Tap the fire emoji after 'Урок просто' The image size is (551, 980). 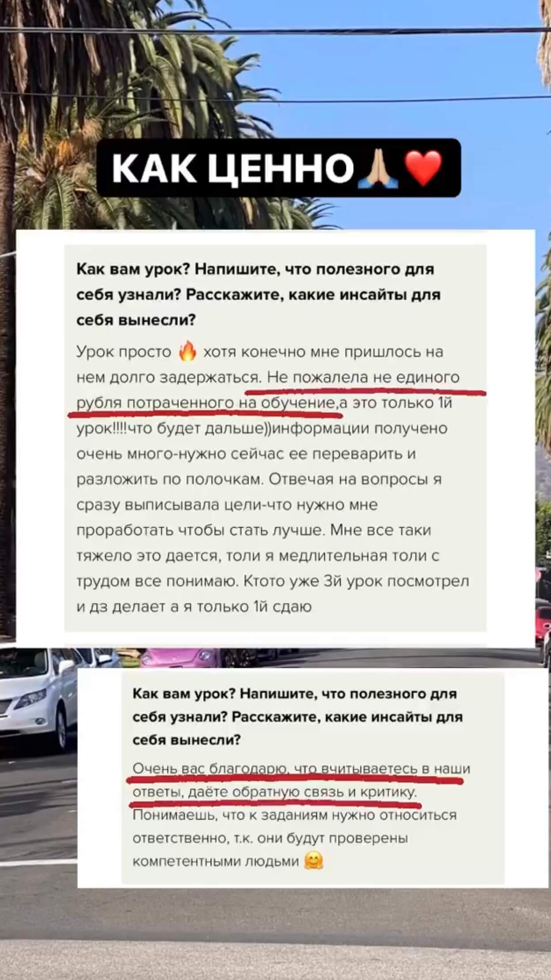(187, 352)
